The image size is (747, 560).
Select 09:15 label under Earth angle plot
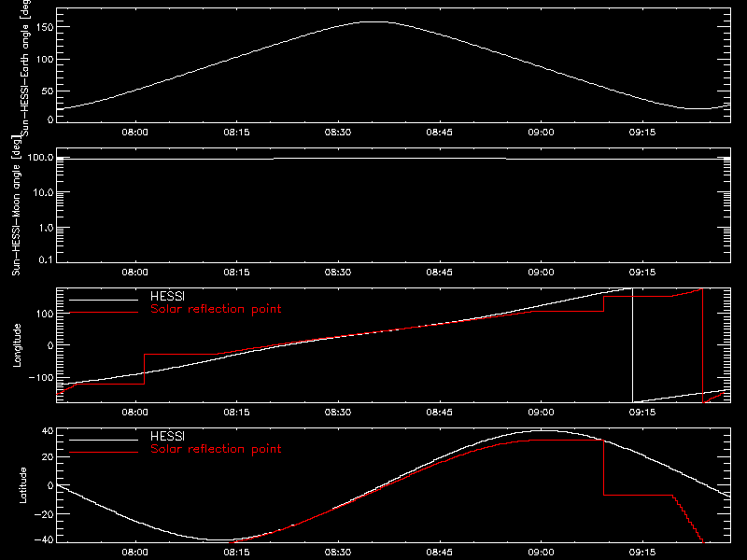point(642,133)
